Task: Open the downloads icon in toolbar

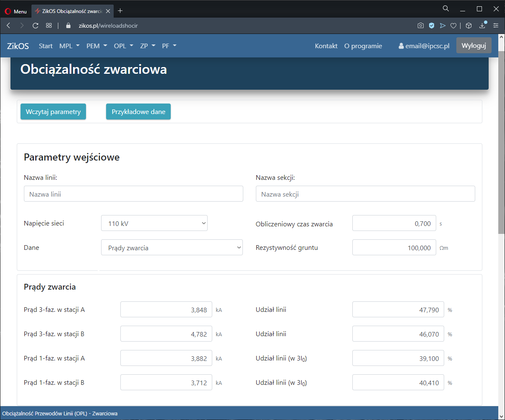Action: [x=482, y=26]
